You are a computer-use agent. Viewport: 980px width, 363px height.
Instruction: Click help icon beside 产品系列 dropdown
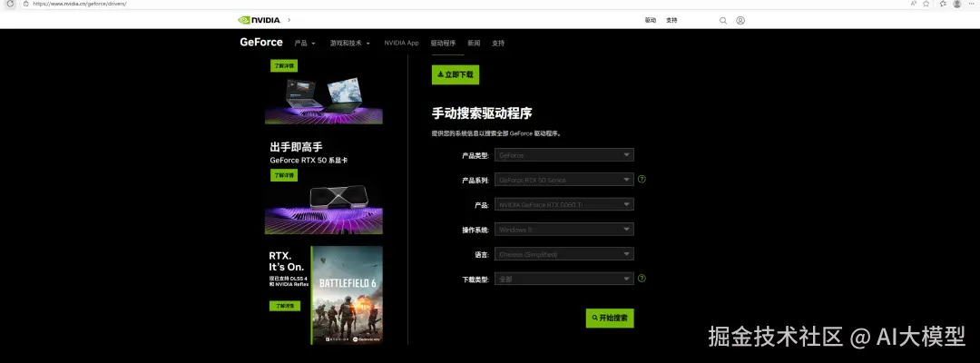pyautogui.click(x=642, y=180)
